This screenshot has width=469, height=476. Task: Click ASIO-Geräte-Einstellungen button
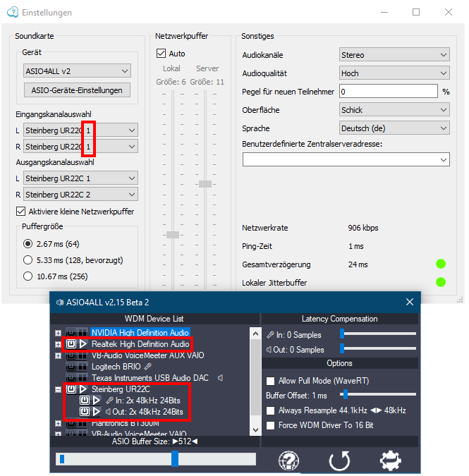click(x=77, y=90)
